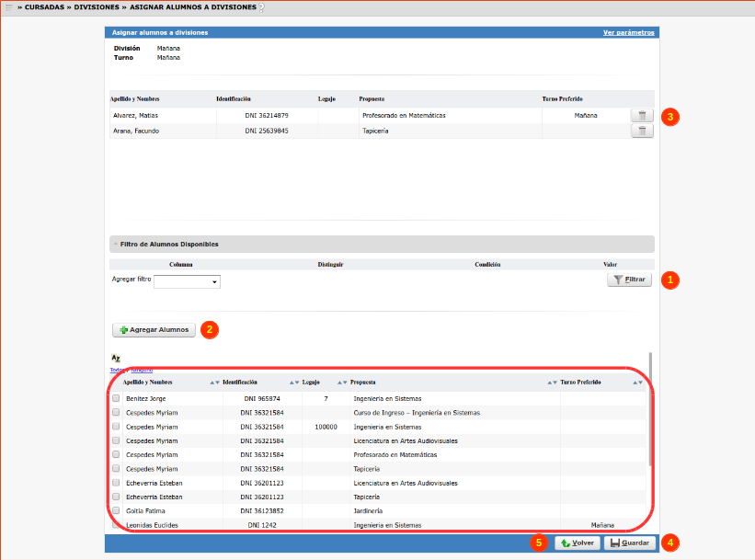Sort by the Identificación column arrows
755x560 pixels.
[x=293, y=382]
